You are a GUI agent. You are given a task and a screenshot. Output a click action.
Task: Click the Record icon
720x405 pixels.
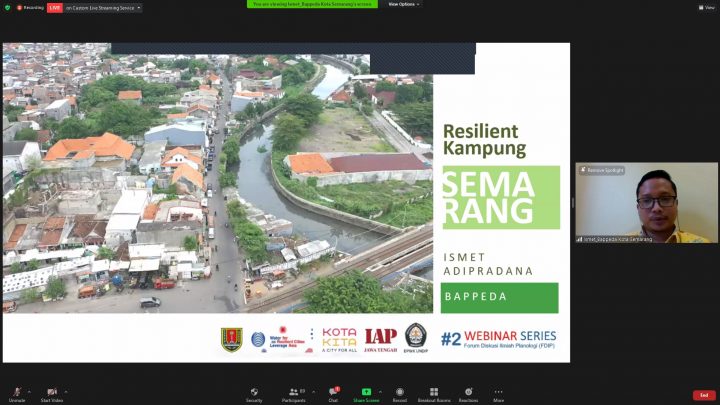(x=399, y=391)
